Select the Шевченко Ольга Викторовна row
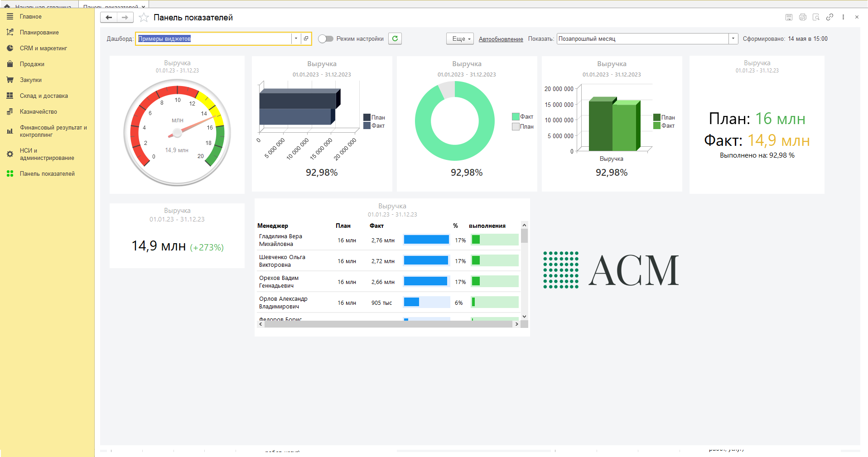Image resolution: width=868 pixels, height=457 pixels. click(x=388, y=260)
